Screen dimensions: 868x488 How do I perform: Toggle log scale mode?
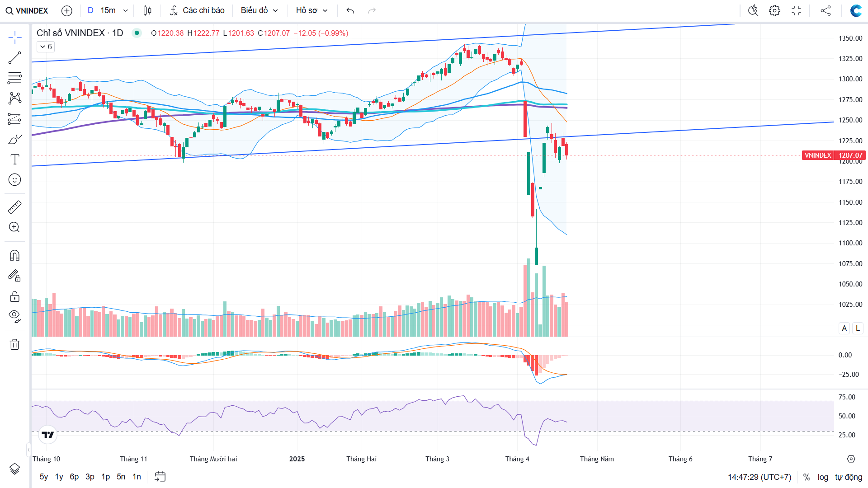(823, 477)
